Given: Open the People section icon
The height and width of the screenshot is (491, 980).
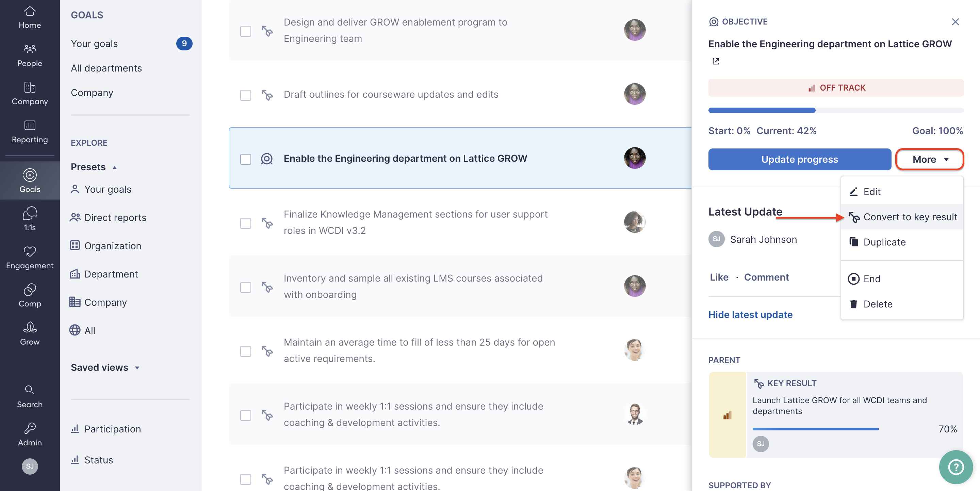Looking at the screenshot, I should 30,49.
